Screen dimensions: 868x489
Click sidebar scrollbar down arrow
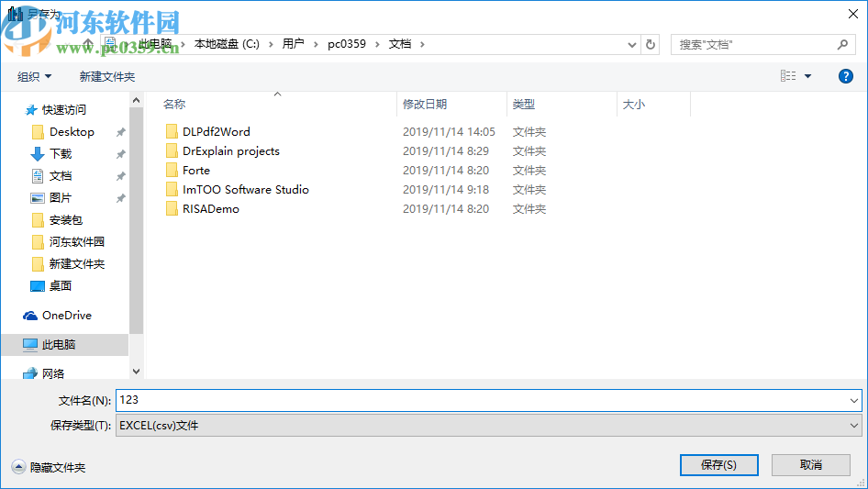(136, 372)
